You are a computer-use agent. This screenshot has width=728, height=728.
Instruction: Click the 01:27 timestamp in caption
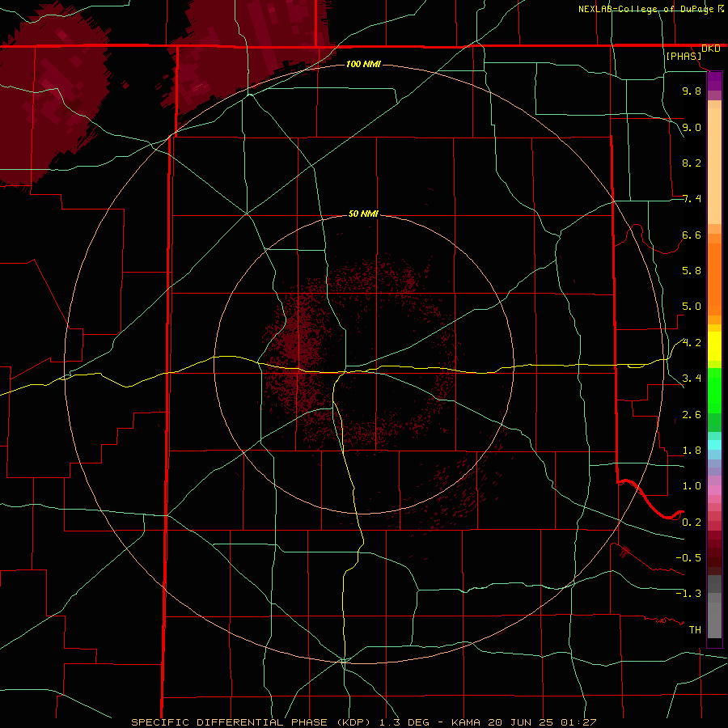(x=578, y=722)
